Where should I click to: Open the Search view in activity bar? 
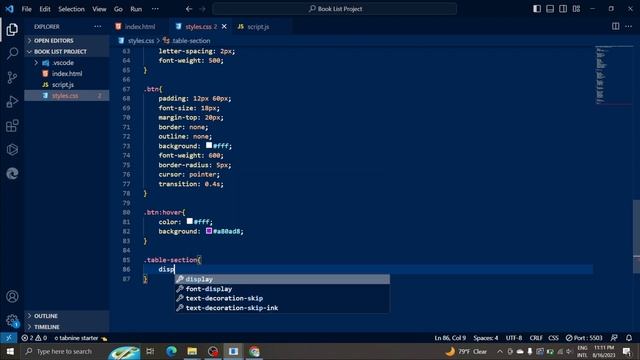[x=12, y=53]
